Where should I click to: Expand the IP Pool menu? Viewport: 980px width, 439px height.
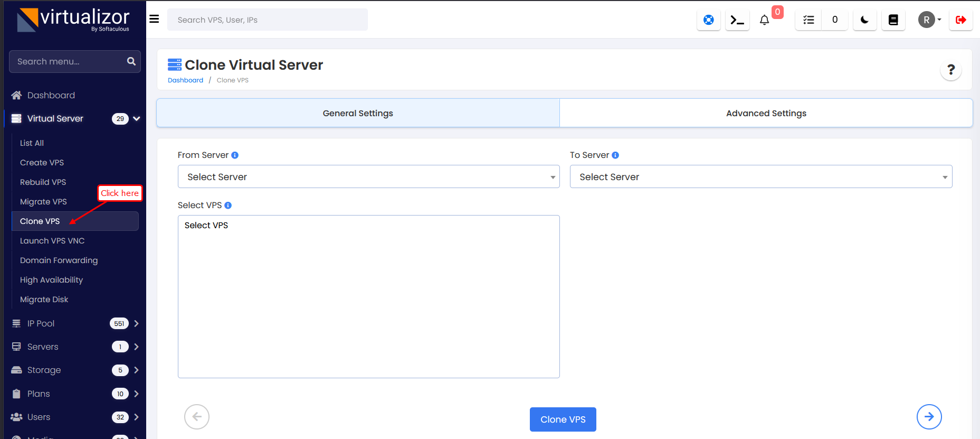75,323
